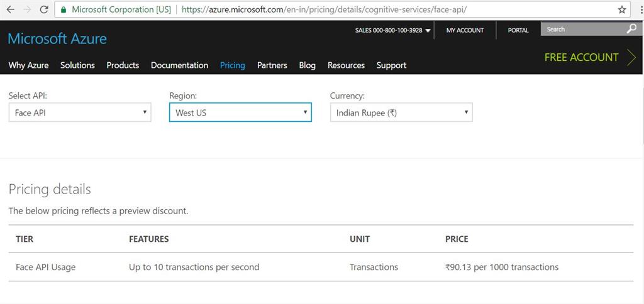The image size is (644, 304).
Task: Click the Free Account arrow chevron
Action: (631, 57)
